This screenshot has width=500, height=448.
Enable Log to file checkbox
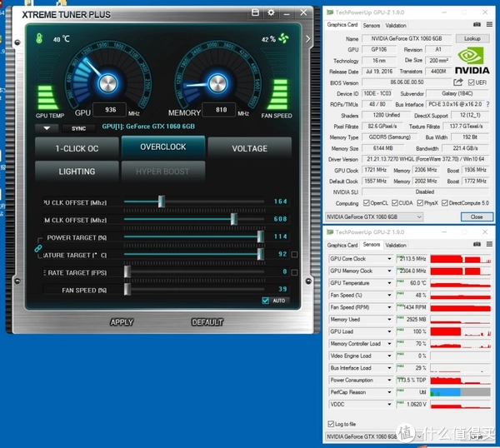[x=331, y=424]
